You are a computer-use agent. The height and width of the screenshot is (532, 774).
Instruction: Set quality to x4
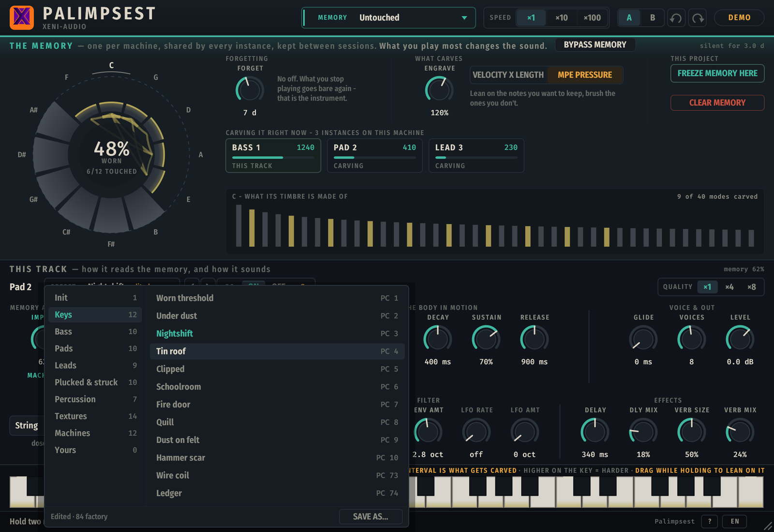(x=729, y=287)
